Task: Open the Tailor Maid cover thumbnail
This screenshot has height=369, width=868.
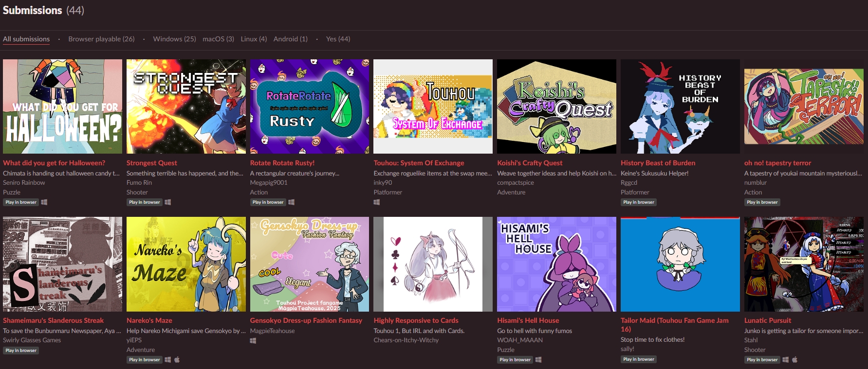Action: [680, 264]
